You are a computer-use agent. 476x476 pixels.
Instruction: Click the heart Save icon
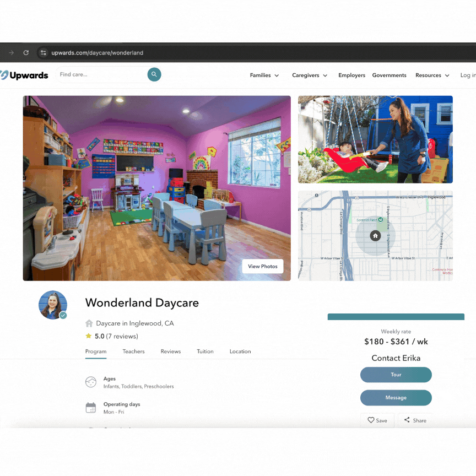371,420
